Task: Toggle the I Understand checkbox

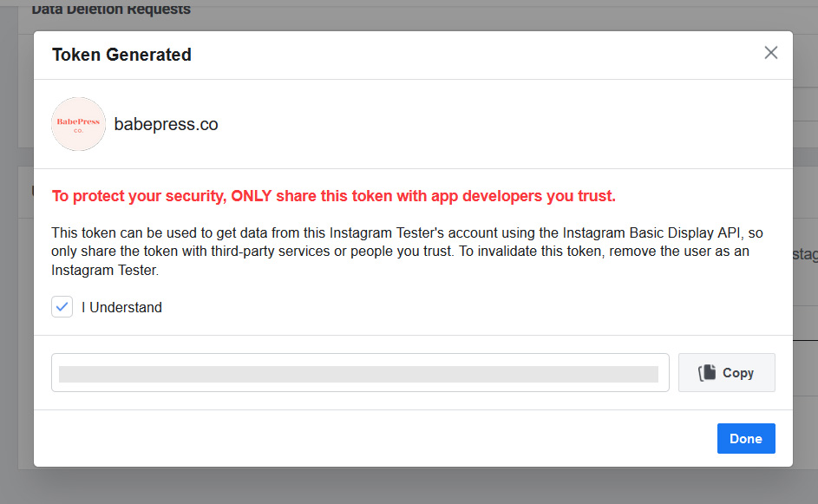Action: [x=62, y=307]
